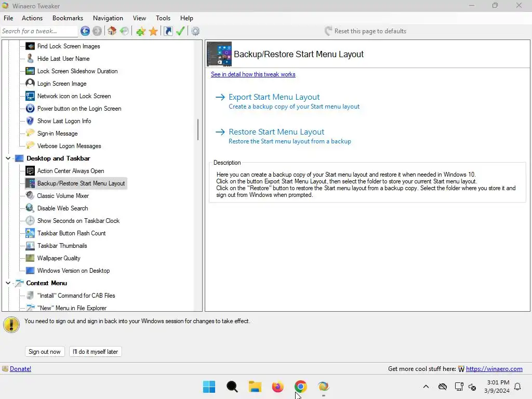Click the Disable Web Search icon
Screen dimensions: 532x399
pos(30,208)
